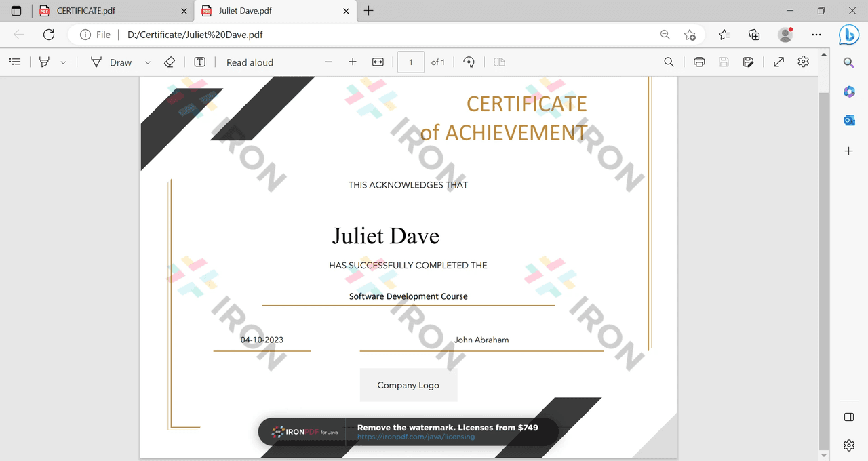
Task: Activate the Draw tool
Action: pos(111,62)
